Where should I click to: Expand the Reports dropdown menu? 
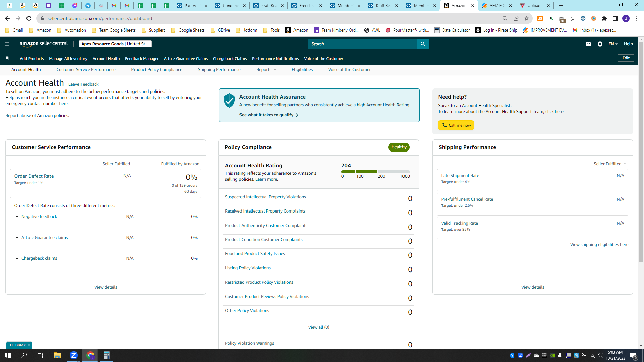[266, 70]
